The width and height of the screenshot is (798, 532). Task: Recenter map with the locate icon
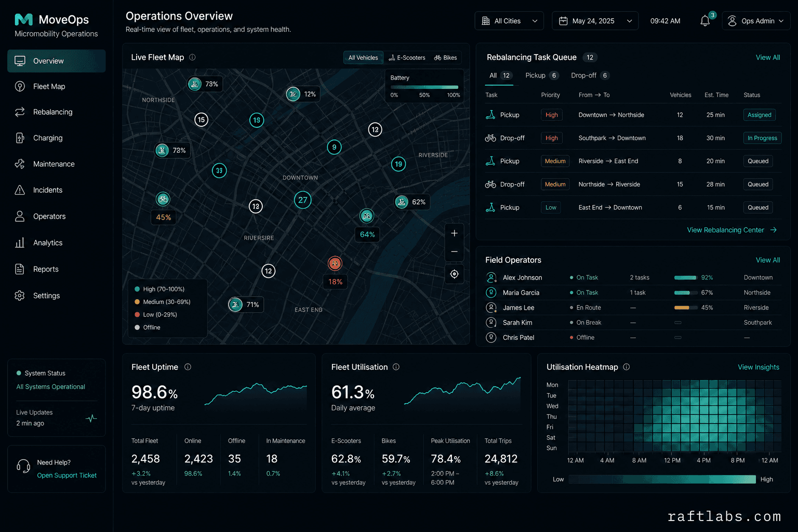(x=454, y=274)
